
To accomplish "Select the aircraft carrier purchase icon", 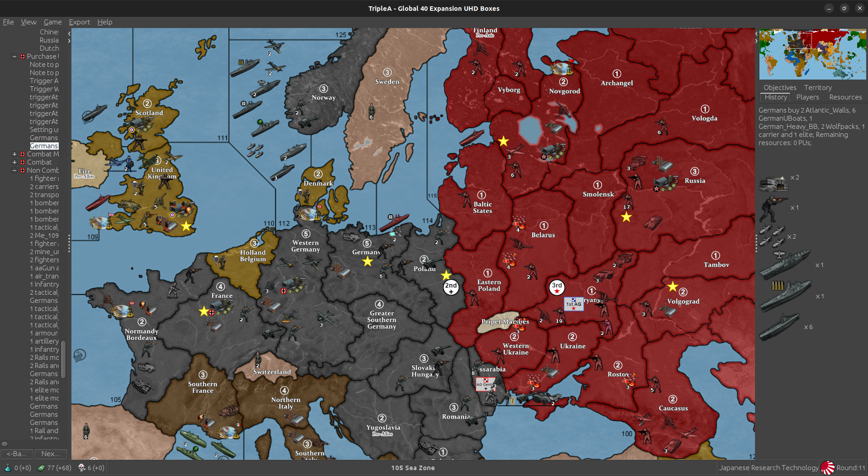I will 785,264.
